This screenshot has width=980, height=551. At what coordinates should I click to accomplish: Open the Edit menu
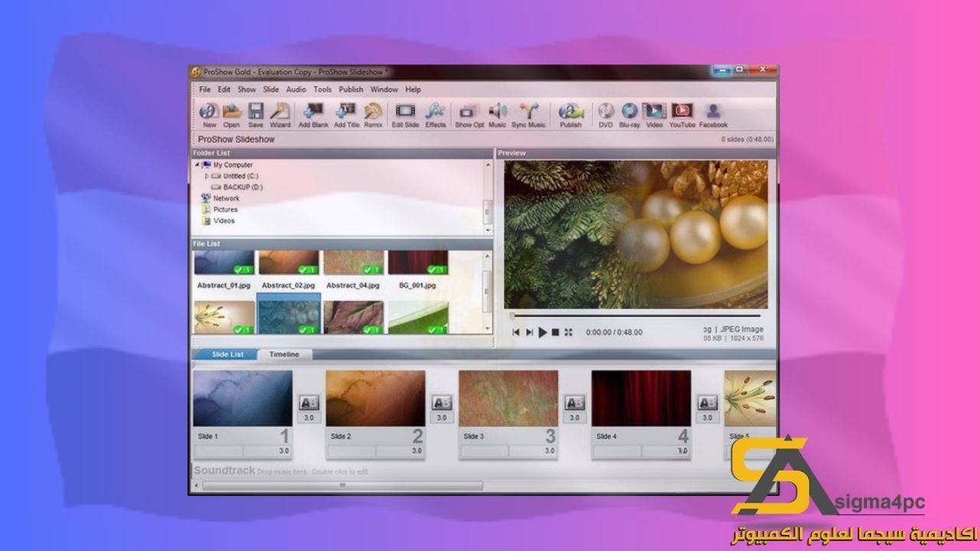pos(224,90)
